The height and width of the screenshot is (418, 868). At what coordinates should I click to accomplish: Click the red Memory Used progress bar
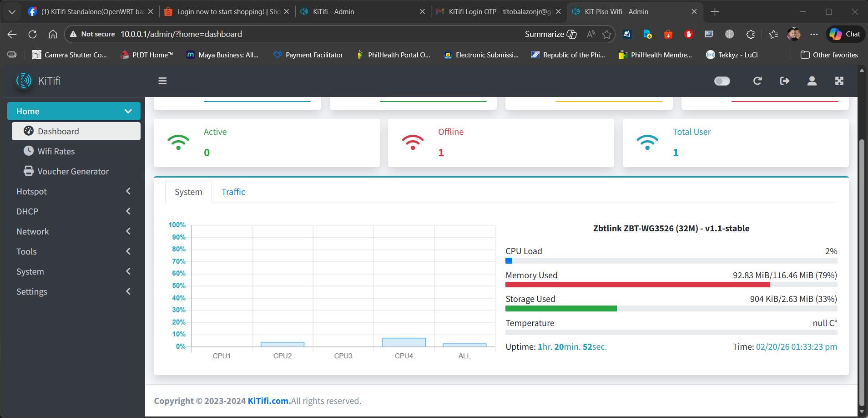[637, 285]
